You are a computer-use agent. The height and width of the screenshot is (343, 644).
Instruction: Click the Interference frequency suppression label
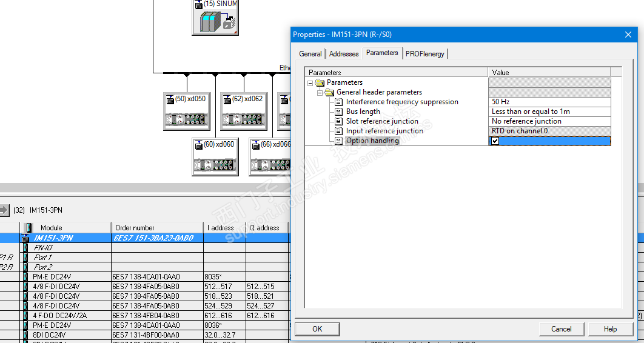click(x=402, y=102)
